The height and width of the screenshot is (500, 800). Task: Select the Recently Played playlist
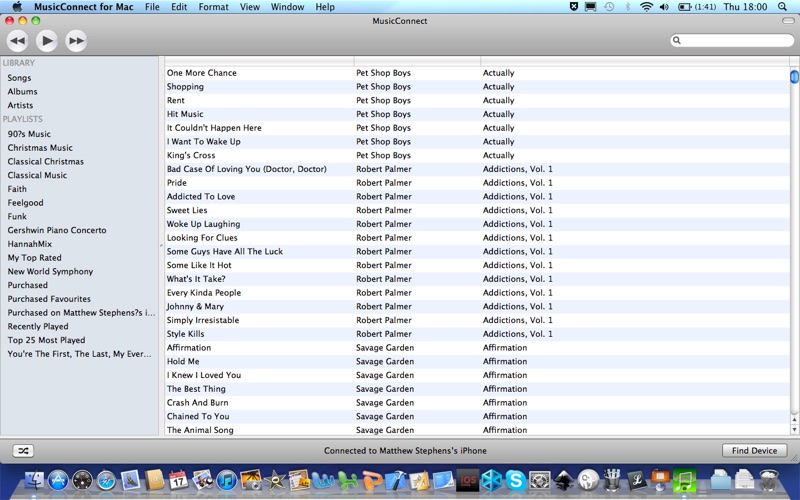pyautogui.click(x=38, y=326)
